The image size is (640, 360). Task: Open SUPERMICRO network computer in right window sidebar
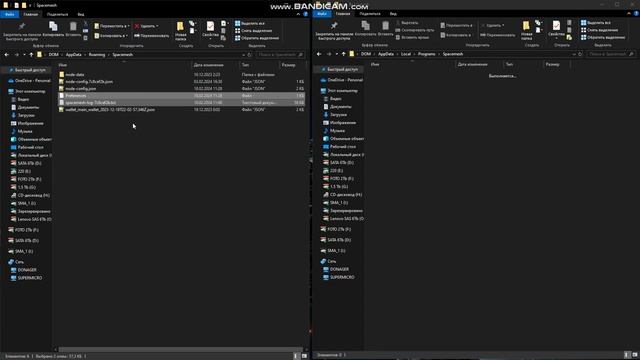339,277
